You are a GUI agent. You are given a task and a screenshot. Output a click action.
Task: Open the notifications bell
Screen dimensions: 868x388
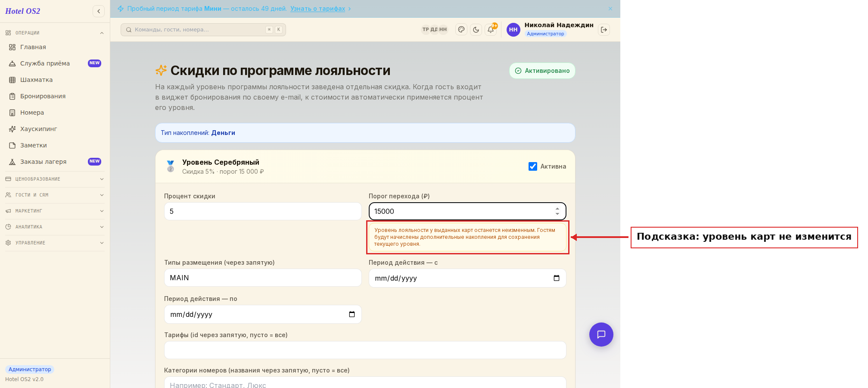pyautogui.click(x=491, y=30)
